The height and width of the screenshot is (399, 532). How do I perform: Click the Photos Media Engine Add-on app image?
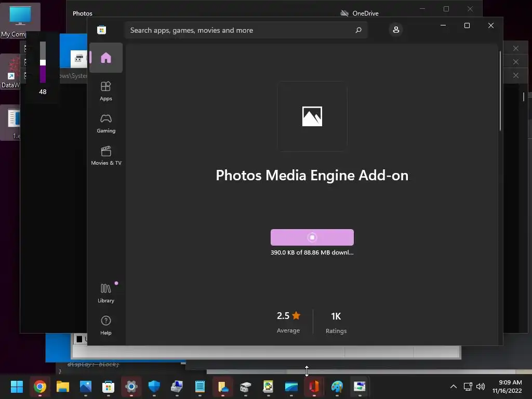click(312, 116)
